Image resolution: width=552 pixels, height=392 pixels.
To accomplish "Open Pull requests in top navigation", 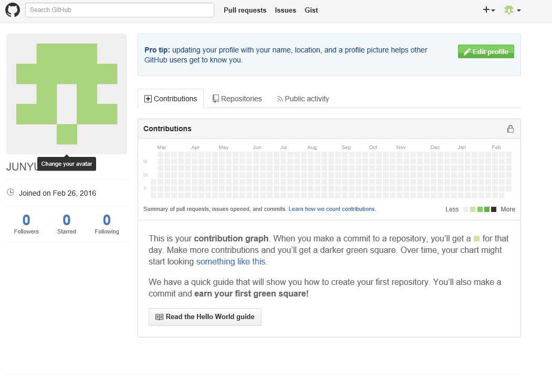I will coord(245,10).
